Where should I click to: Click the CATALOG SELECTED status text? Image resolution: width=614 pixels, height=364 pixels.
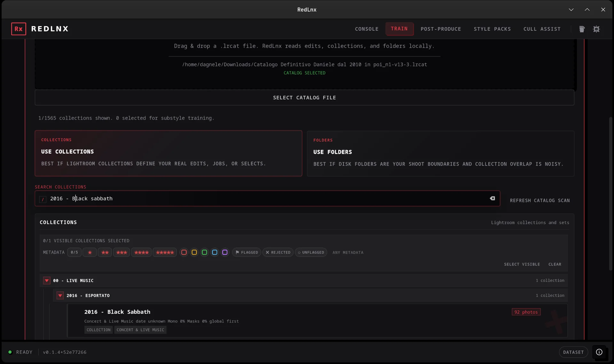(304, 73)
